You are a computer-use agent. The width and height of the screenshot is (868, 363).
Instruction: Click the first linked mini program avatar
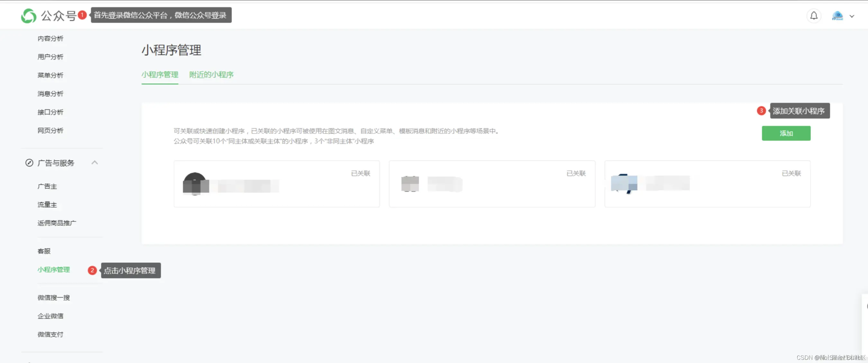tap(195, 184)
